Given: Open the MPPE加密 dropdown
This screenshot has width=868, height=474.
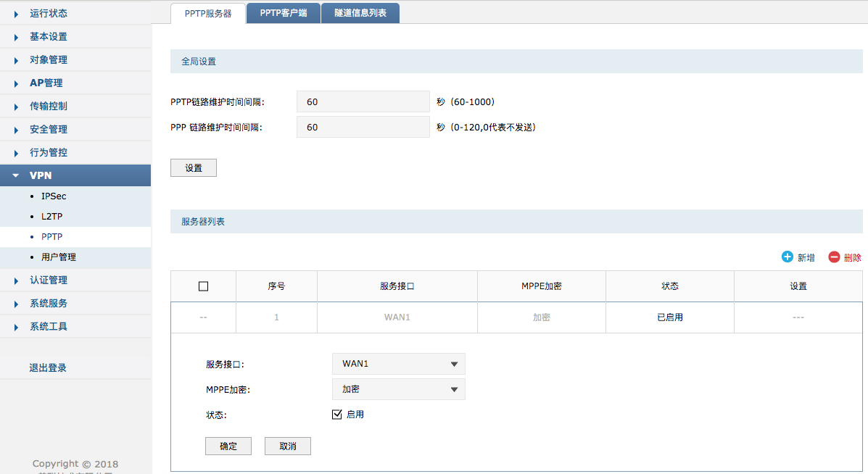Looking at the screenshot, I should coord(398,389).
